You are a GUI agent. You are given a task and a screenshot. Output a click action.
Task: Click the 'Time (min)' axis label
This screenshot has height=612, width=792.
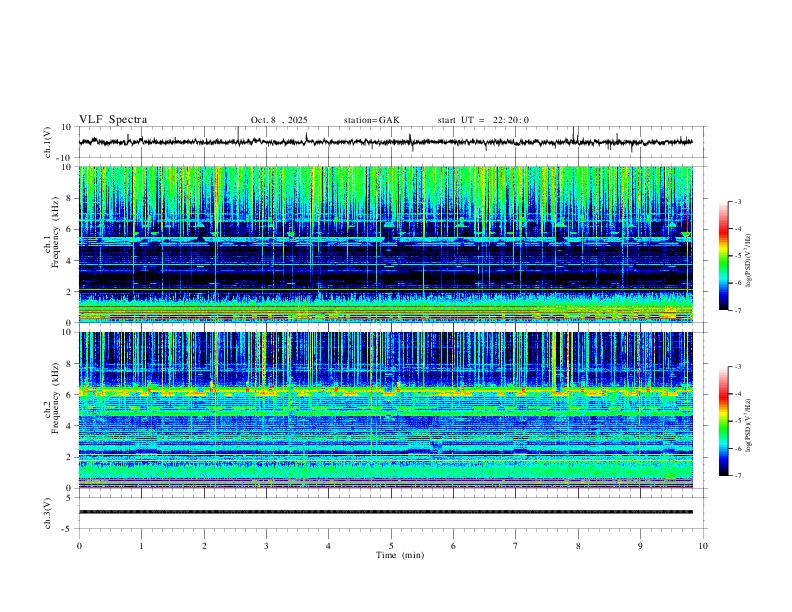[x=400, y=555]
